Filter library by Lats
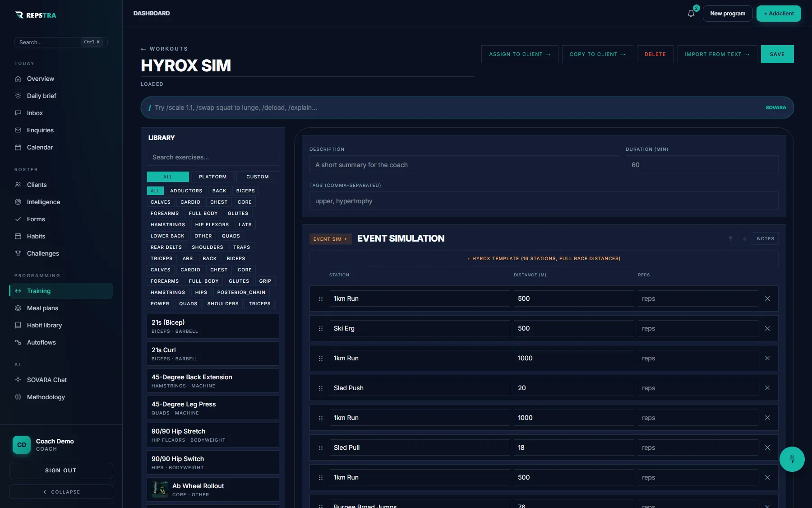 click(x=245, y=224)
